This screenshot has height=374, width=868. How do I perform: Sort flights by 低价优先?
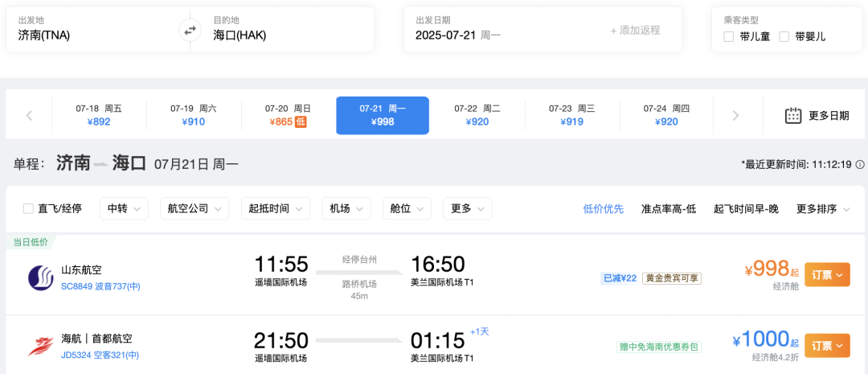pos(604,209)
